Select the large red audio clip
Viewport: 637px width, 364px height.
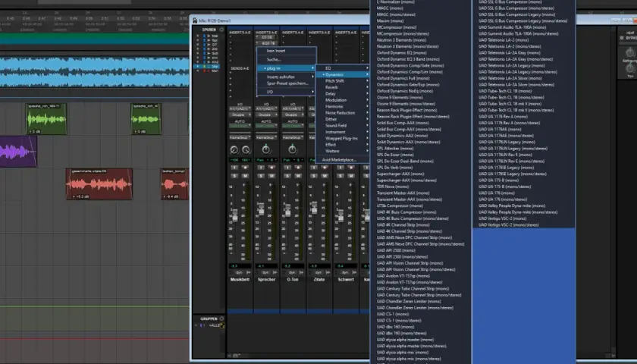(99, 184)
